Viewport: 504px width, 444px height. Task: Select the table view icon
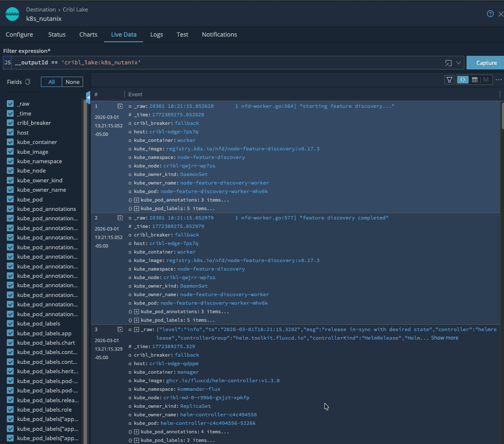[x=475, y=80]
